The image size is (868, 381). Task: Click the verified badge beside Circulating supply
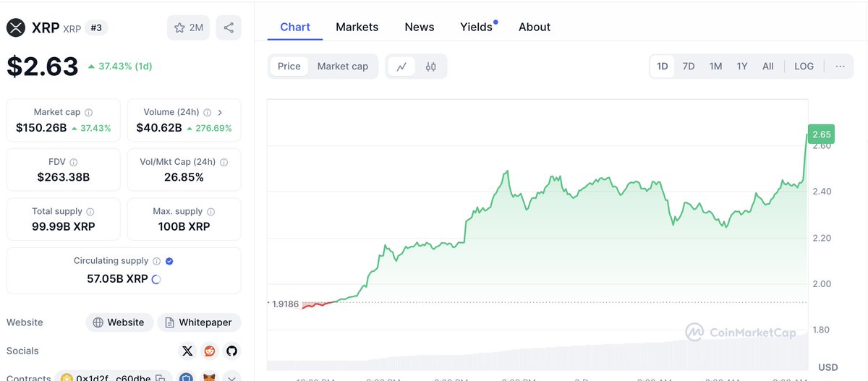click(x=170, y=261)
